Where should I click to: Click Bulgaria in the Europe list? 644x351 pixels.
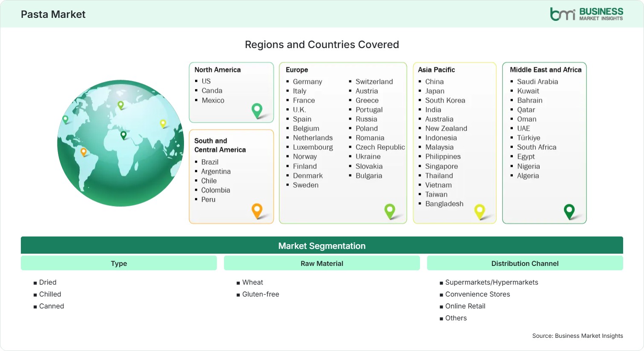[369, 176]
